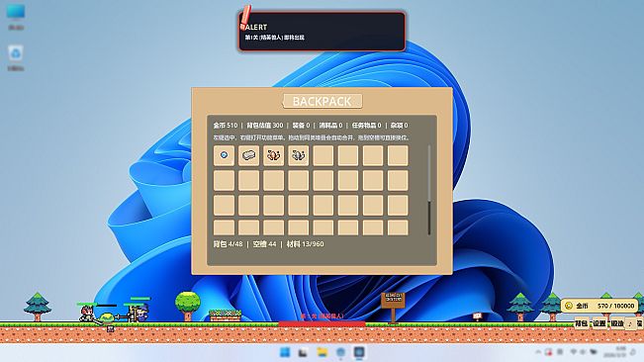
Task: Click the active game app taskbar icon
Action: [359, 352]
